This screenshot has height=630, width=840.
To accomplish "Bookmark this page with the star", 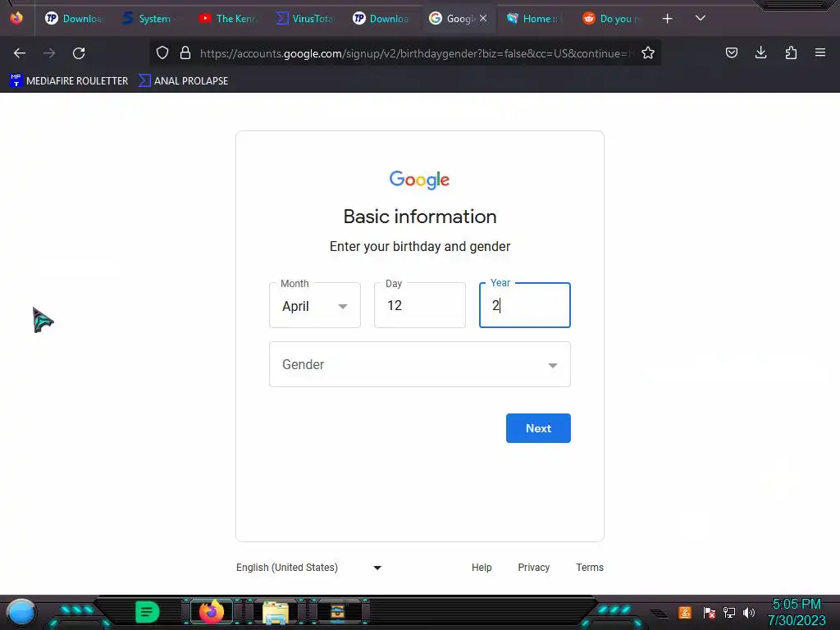I will (x=648, y=52).
